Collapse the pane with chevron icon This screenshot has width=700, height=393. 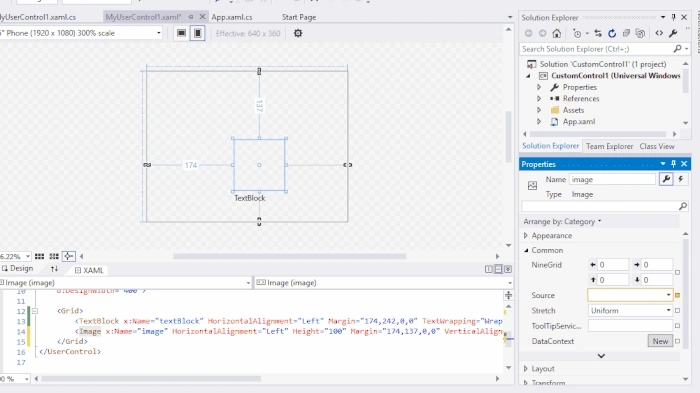click(508, 269)
